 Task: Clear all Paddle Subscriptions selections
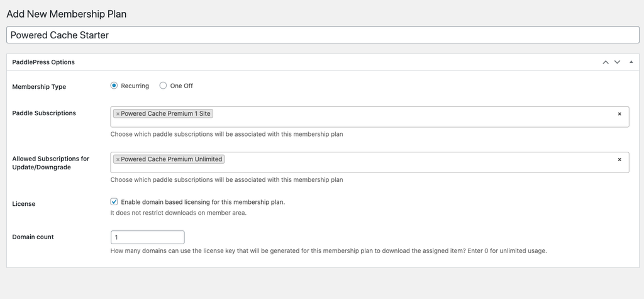click(x=619, y=114)
